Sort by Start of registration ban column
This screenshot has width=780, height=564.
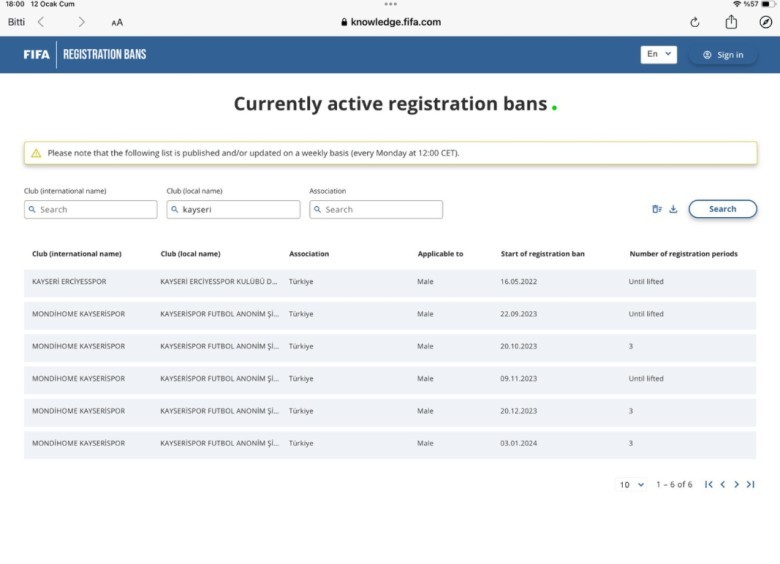(542, 254)
